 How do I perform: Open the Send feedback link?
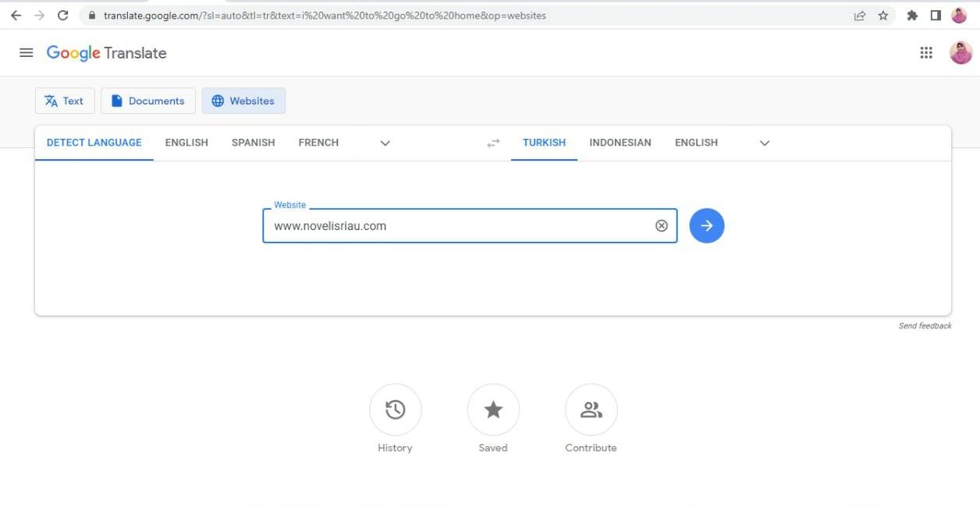pyautogui.click(x=925, y=326)
